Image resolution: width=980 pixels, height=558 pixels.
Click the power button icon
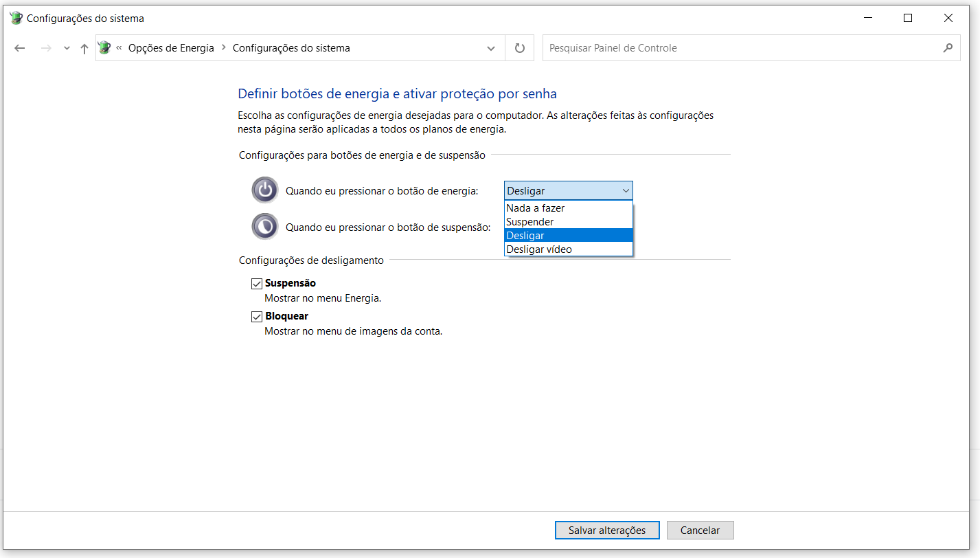[x=264, y=190]
